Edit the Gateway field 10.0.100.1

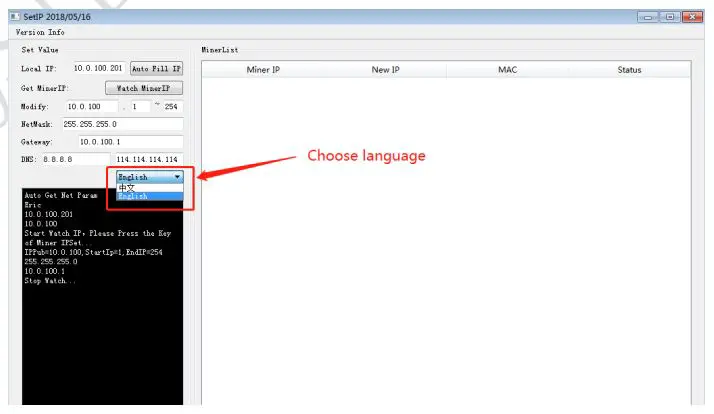click(x=131, y=142)
